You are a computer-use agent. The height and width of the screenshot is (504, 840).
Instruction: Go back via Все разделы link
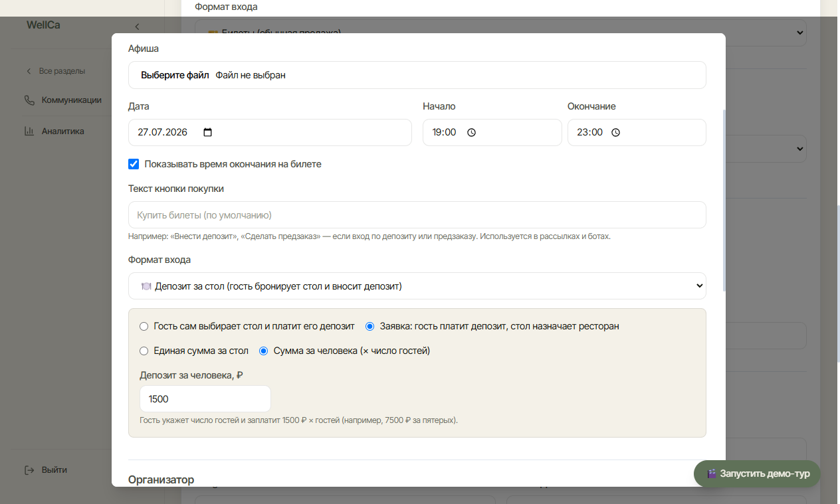coord(56,71)
